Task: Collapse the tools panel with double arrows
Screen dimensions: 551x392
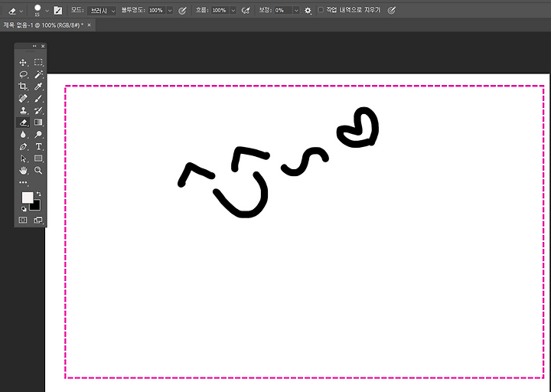Action: point(34,46)
